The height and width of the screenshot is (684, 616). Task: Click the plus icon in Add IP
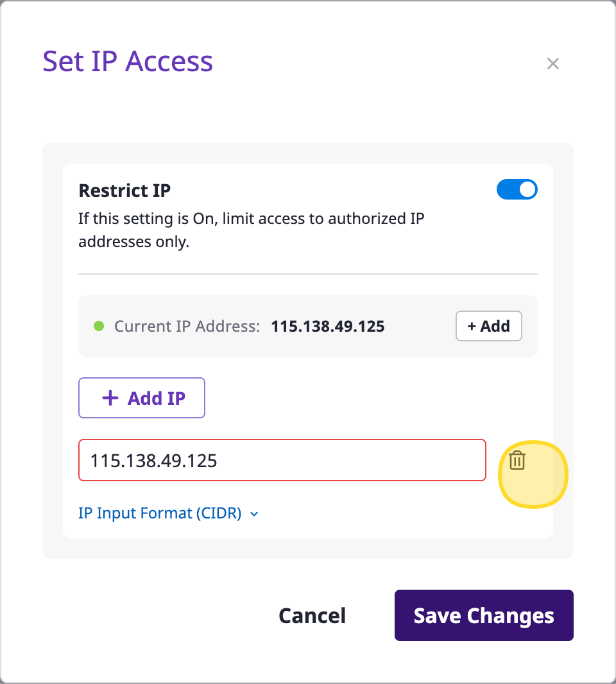click(110, 398)
